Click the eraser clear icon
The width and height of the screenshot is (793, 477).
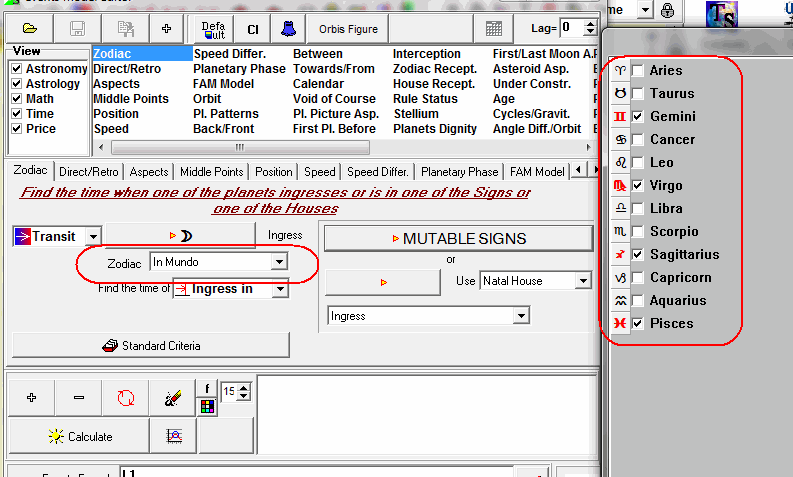click(x=171, y=397)
